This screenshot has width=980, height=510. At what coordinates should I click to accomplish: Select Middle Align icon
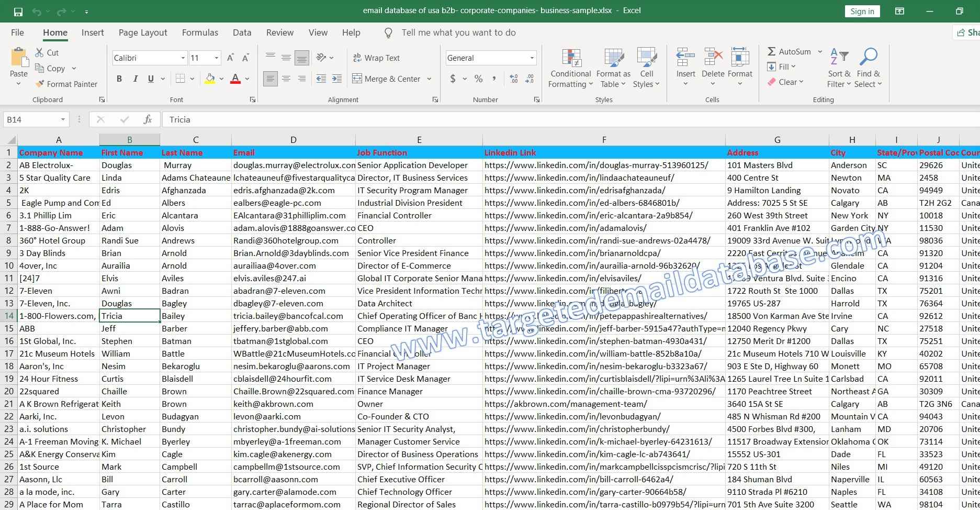286,58
